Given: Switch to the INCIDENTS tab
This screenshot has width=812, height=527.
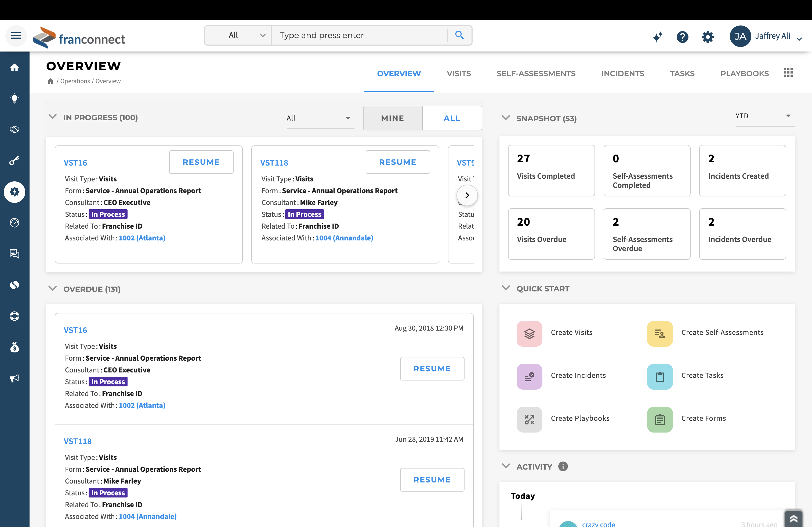Looking at the screenshot, I should coord(623,73).
